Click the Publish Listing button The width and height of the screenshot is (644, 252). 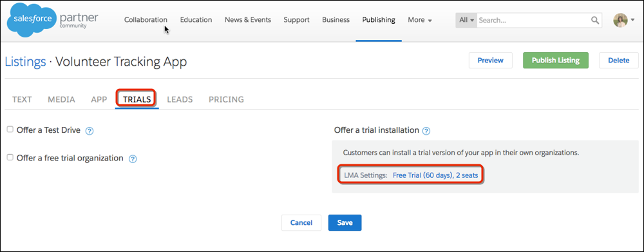click(556, 61)
